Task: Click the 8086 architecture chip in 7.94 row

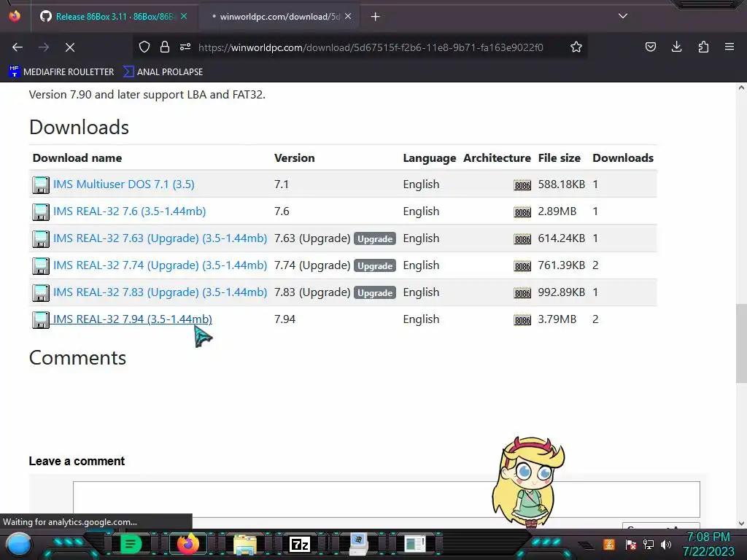Action: (522, 320)
